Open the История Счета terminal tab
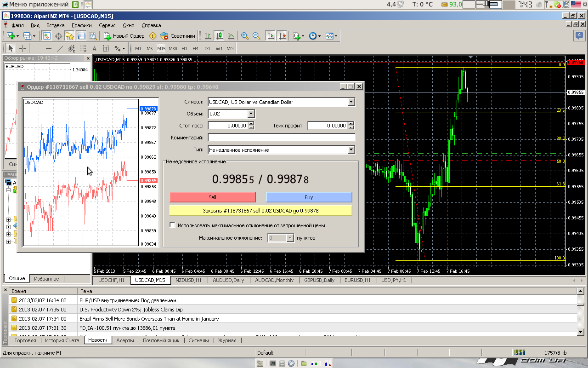The width and height of the screenshot is (588, 368). pos(62,340)
